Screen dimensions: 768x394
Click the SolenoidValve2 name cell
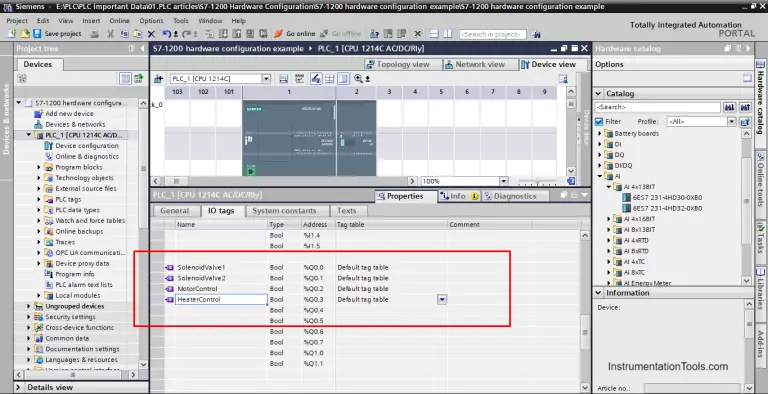(221, 278)
